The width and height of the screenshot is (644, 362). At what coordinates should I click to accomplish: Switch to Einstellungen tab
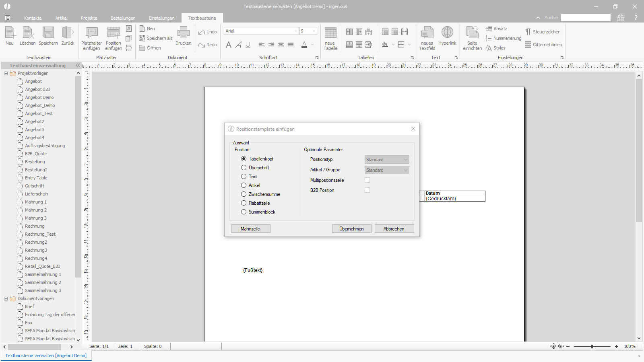(x=161, y=18)
